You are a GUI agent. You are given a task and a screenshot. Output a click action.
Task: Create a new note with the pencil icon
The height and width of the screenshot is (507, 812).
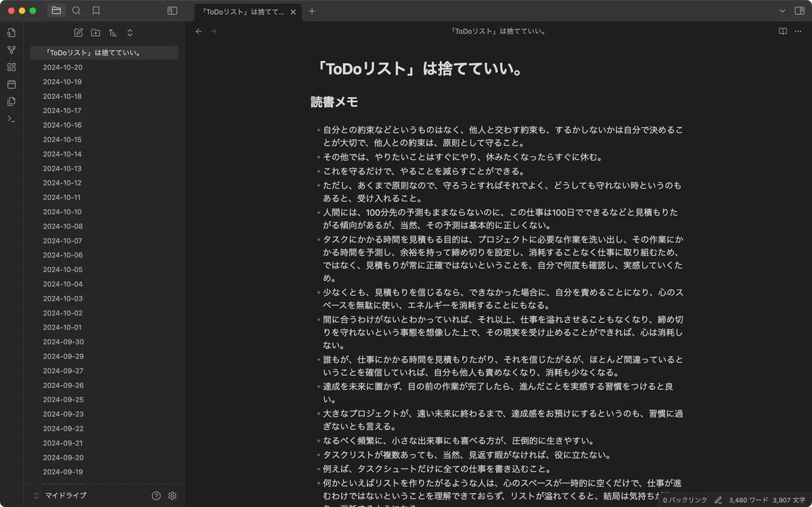point(78,32)
